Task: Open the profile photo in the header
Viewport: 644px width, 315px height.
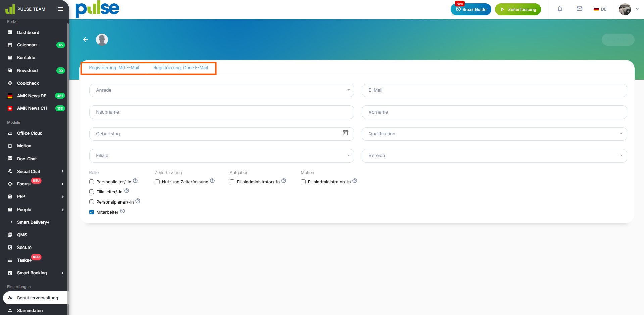Action: (625, 9)
